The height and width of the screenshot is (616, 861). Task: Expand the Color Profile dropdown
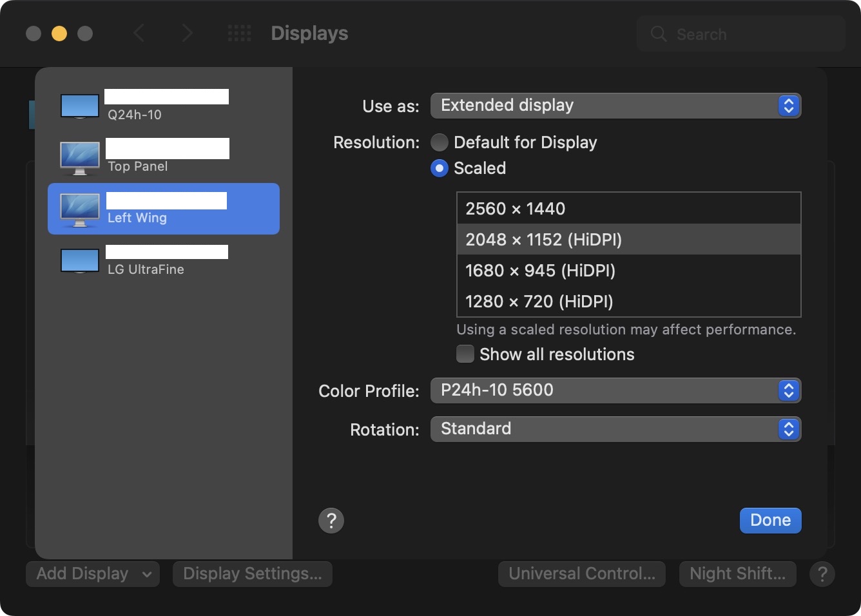click(x=615, y=390)
